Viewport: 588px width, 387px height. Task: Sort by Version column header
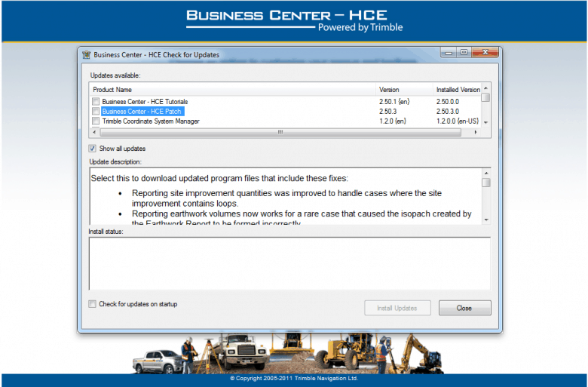pyautogui.click(x=404, y=90)
